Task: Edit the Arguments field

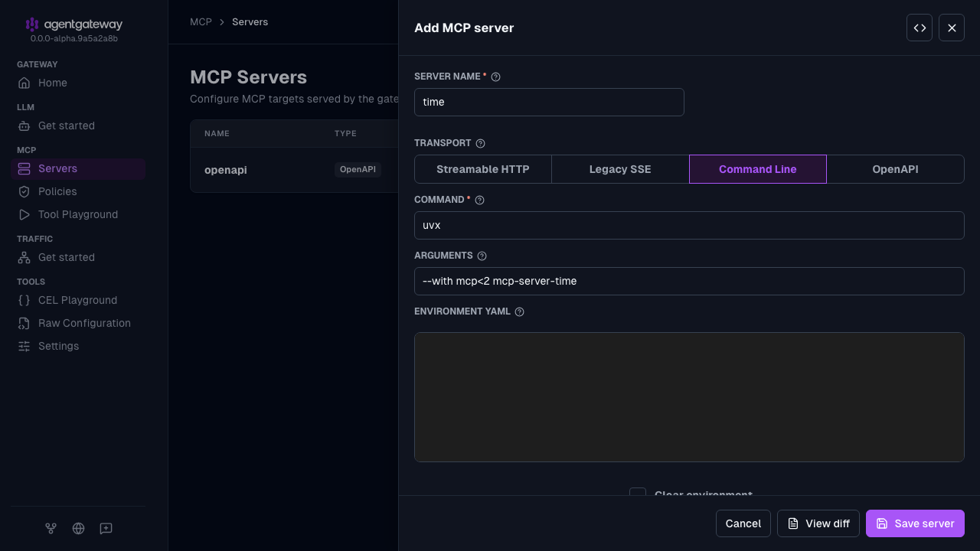Action: 689,281
